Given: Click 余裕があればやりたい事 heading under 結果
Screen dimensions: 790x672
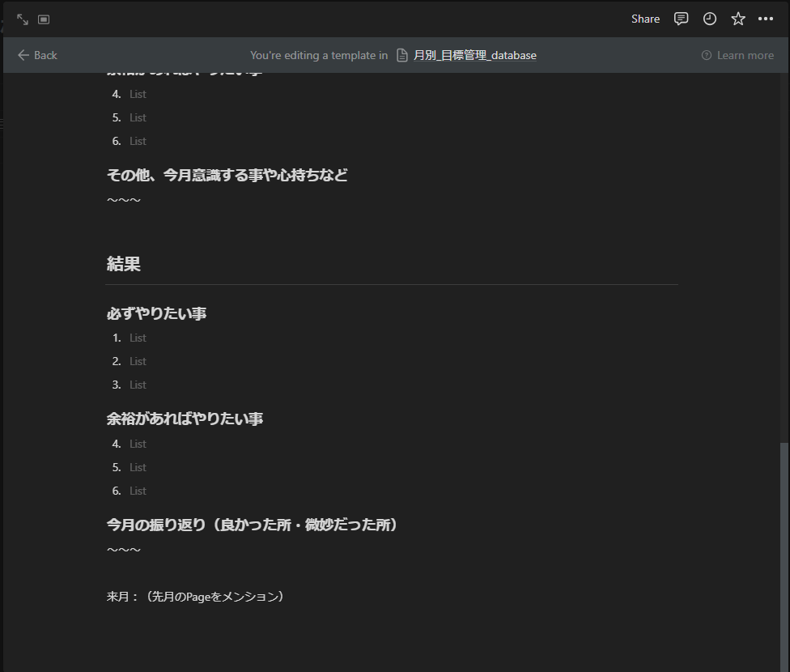Looking at the screenshot, I should coord(185,419).
